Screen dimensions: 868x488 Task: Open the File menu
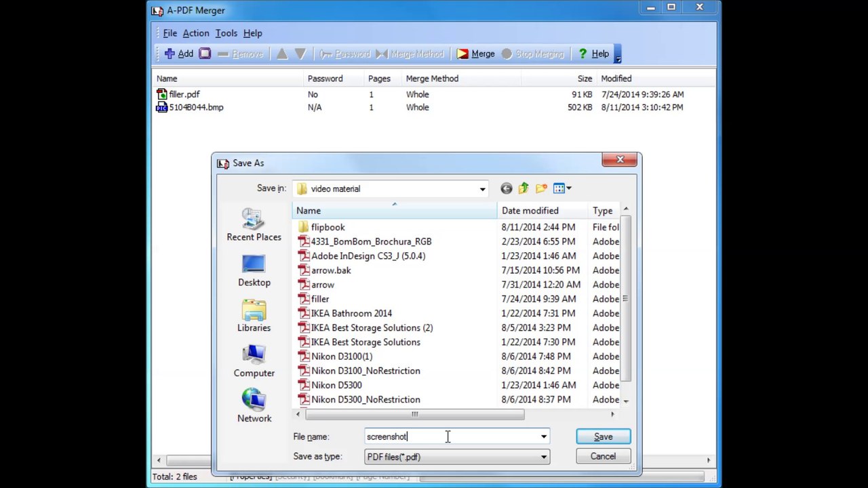[x=170, y=33]
